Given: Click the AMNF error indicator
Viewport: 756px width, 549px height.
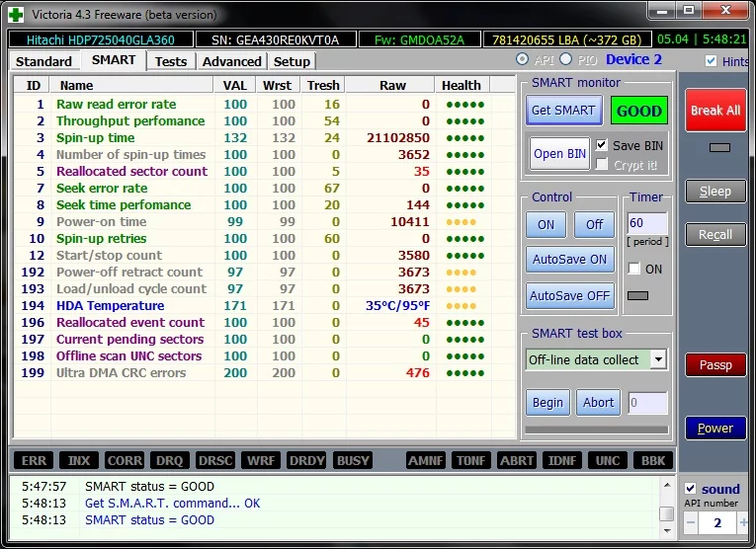Looking at the screenshot, I should coord(426,461).
